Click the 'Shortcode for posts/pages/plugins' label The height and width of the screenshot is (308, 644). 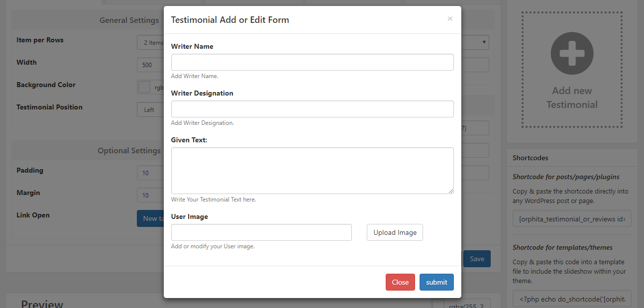pos(566,177)
